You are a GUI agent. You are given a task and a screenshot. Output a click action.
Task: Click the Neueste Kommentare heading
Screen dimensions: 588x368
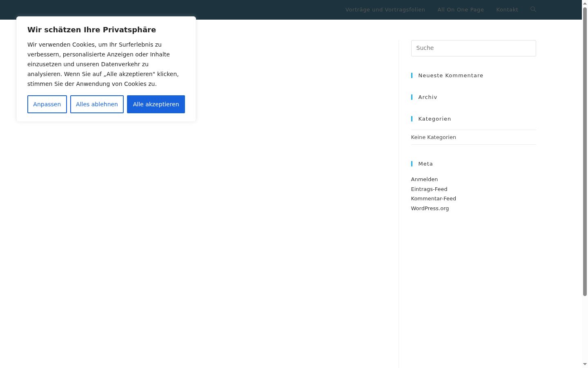451,76
